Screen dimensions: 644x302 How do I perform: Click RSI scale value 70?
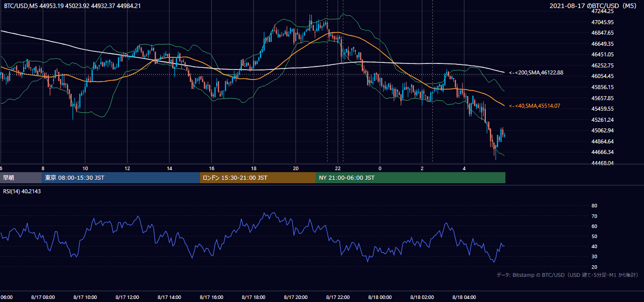(594, 216)
